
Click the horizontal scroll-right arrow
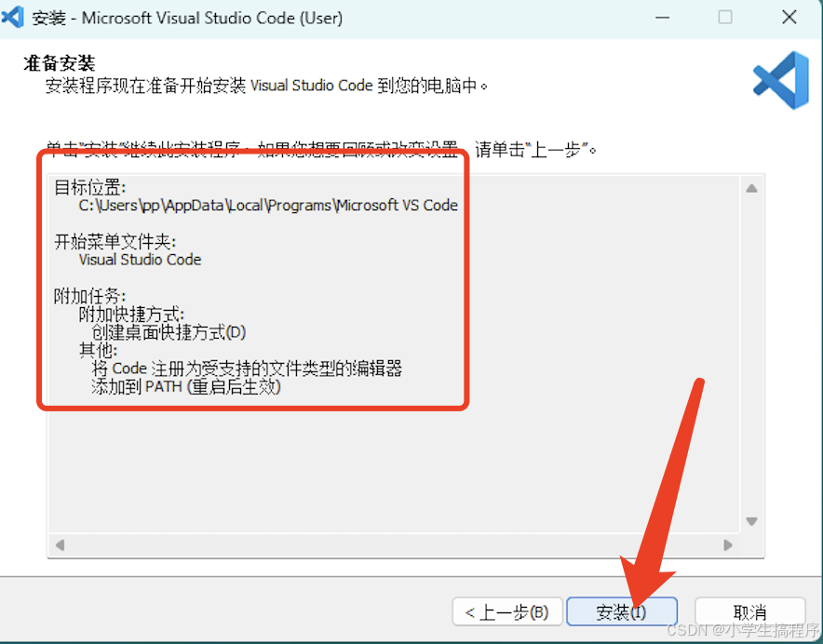[x=727, y=544]
